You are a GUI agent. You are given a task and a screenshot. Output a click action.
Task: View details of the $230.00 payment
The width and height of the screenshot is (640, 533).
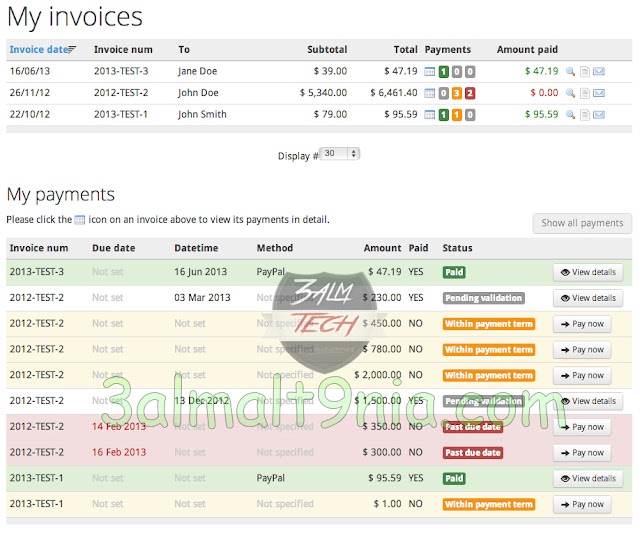(588, 298)
